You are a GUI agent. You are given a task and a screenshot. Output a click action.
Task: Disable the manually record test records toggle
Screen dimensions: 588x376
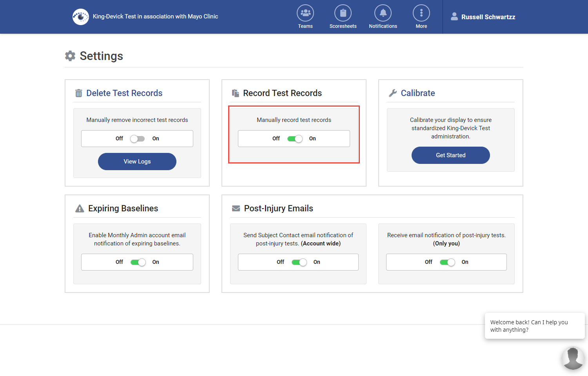pyautogui.click(x=295, y=139)
